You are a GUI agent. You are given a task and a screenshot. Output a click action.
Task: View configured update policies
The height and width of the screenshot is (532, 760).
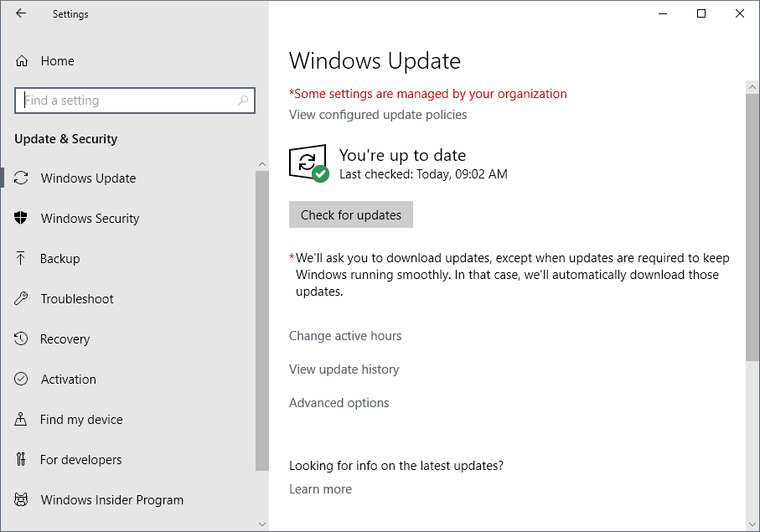pos(378,114)
